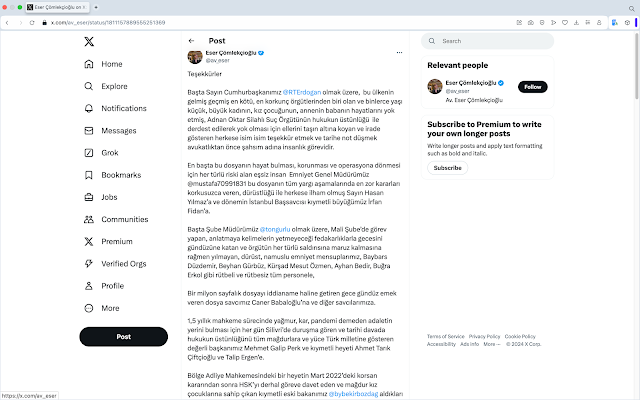Open the post's three-dot options menu
The width and height of the screenshot is (640, 400).
point(399,52)
